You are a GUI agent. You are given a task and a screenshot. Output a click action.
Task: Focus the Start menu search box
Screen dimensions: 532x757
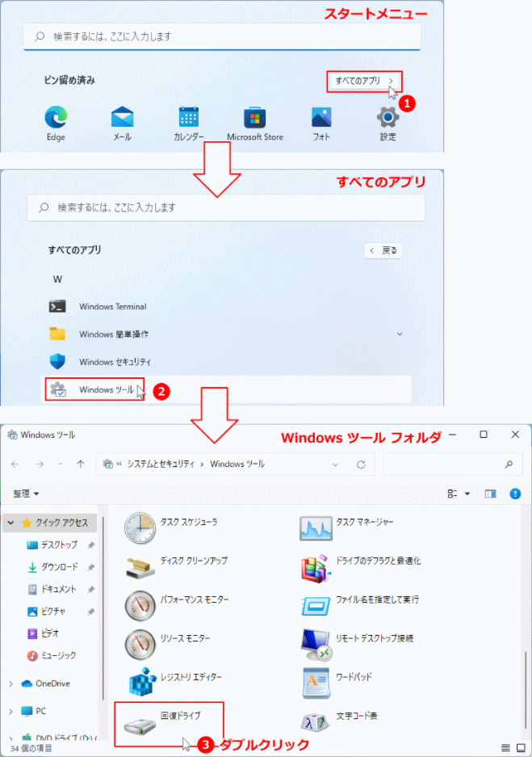coord(222,36)
